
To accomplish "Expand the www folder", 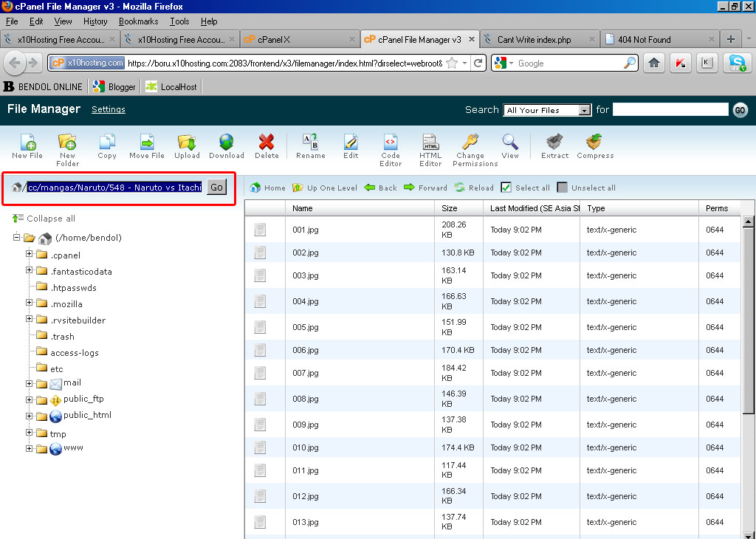I will click(29, 448).
